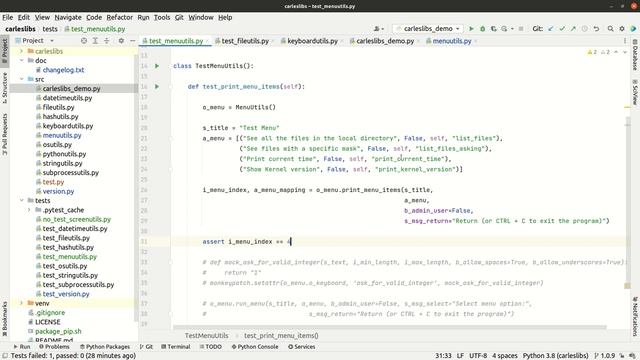Open Python Packages tool window
The image size is (640, 360).
pyautogui.click(x=105, y=347)
